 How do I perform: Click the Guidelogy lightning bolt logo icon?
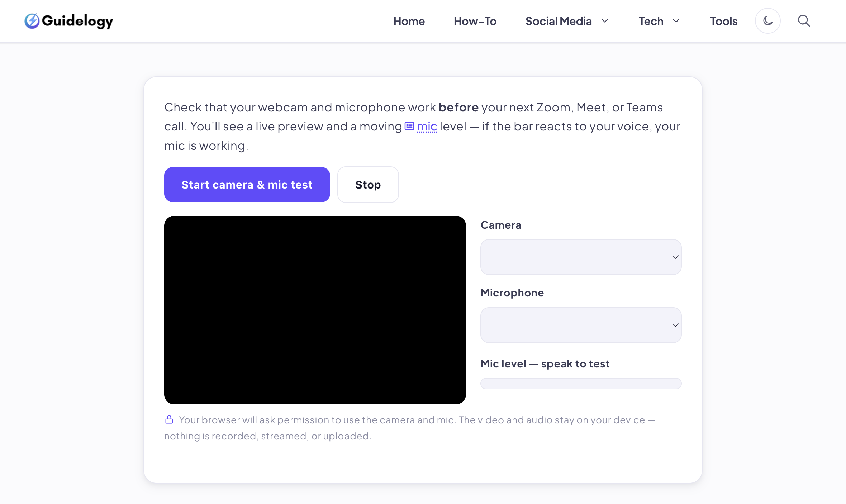[x=32, y=21]
